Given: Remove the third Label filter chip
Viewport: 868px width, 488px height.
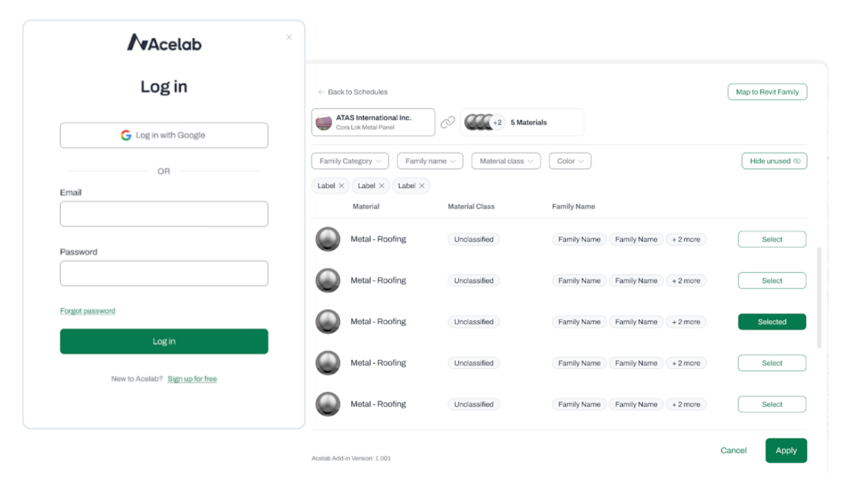Looking at the screenshot, I should click(x=422, y=186).
